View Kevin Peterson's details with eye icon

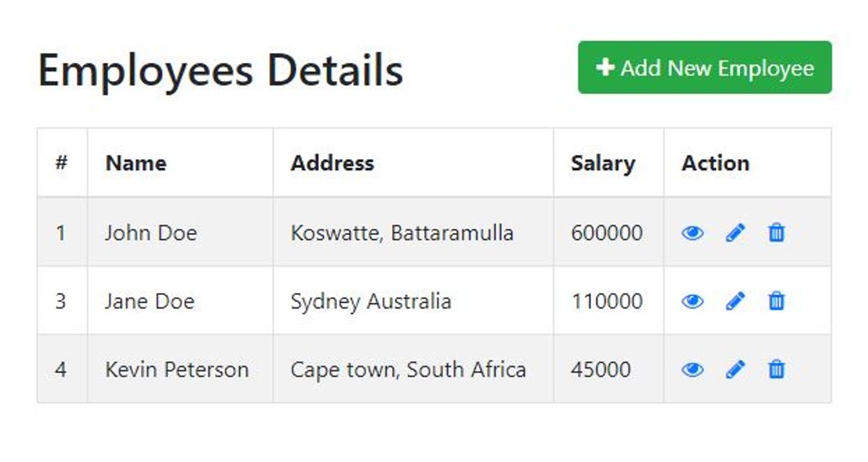[692, 369]
